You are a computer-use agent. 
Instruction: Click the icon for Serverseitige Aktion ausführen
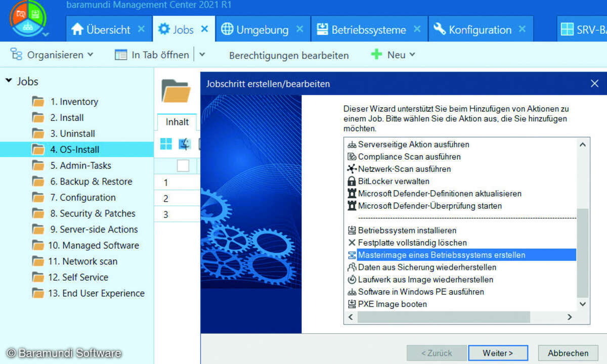352,145
